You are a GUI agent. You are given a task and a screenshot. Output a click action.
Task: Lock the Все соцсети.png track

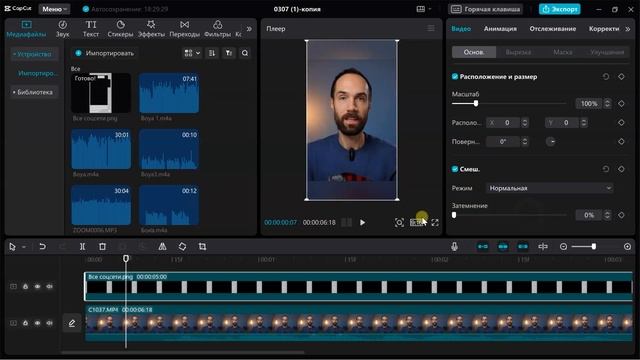[25, 287]
